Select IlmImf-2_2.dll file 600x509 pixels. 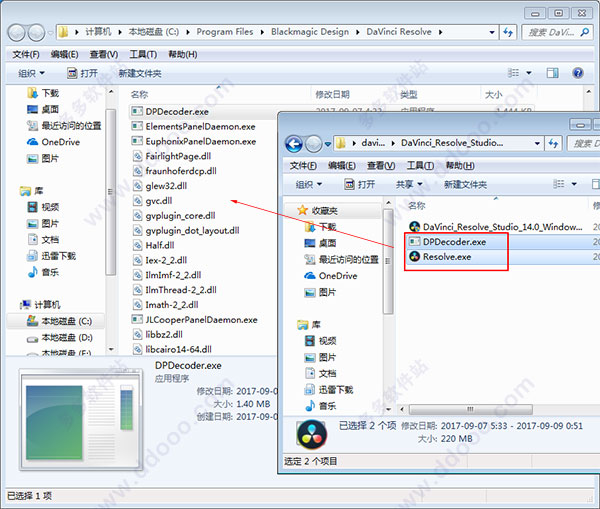(x=167, y=275)
